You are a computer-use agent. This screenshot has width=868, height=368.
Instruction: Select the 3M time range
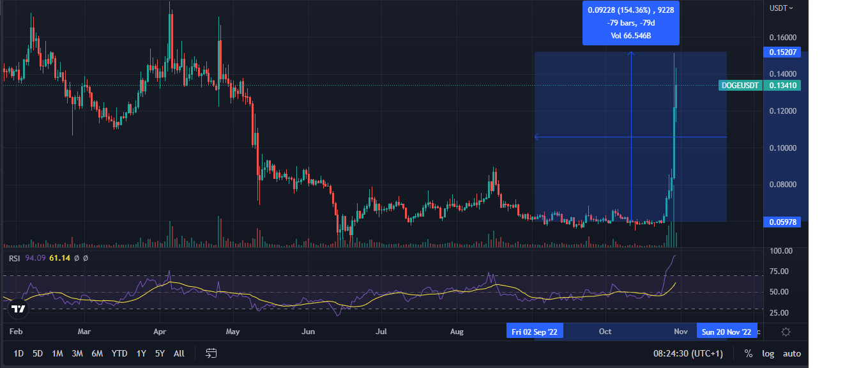pyautogui.click(x=77, y=353)
